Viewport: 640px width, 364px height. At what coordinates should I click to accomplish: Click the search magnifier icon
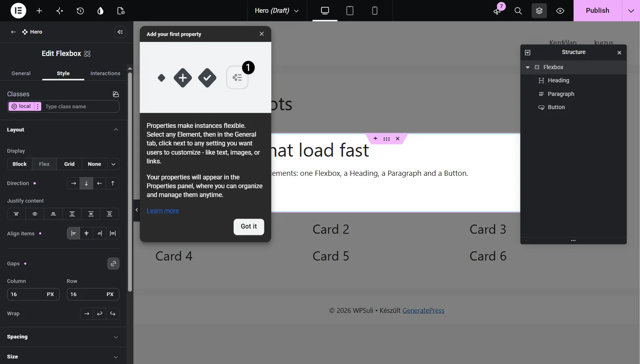pos(518,11)
